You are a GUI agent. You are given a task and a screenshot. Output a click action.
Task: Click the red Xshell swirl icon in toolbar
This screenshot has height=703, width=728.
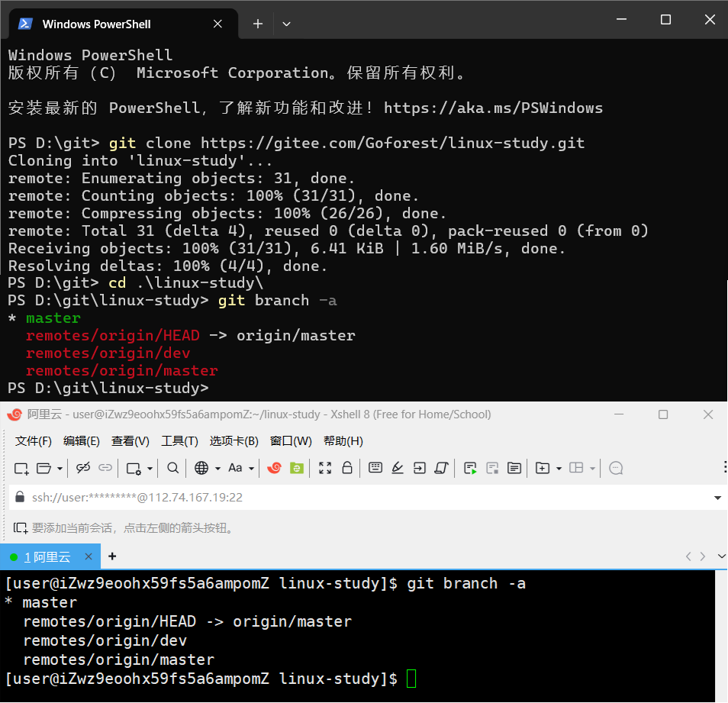274,468
